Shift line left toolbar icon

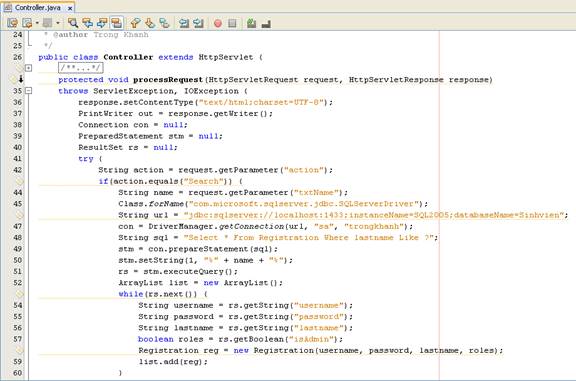click(x=184, y=23)
